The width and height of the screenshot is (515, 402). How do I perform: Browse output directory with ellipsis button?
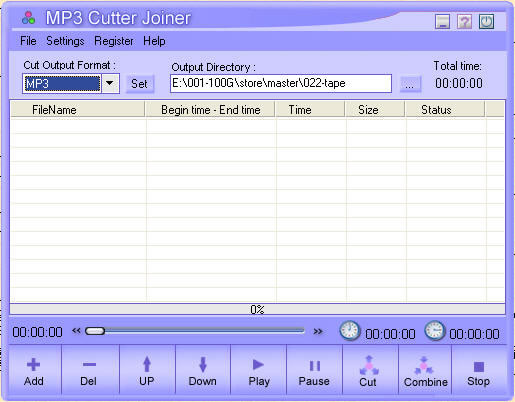(x=410, y=84)
